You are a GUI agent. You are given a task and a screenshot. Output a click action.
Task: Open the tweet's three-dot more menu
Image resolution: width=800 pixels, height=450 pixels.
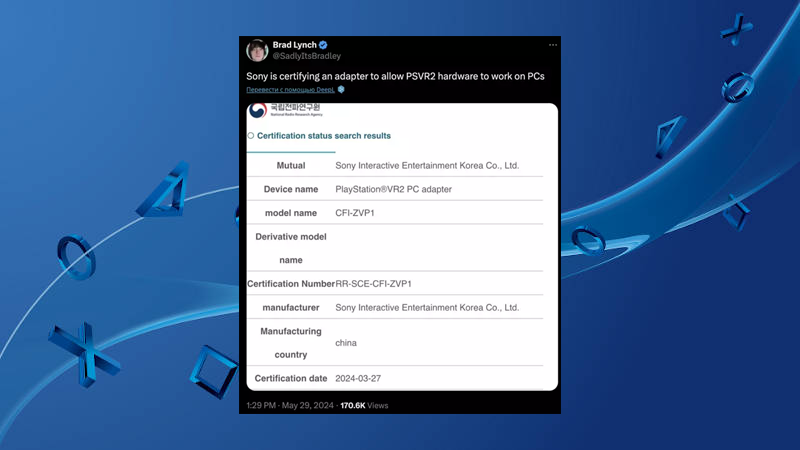pyautogui.click(x=553, y=45)
